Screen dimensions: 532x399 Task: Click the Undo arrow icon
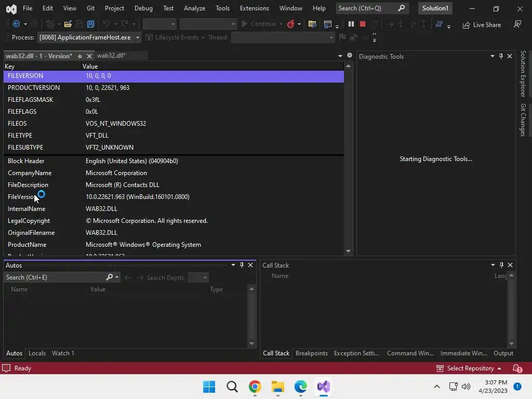tap(106, 24)
